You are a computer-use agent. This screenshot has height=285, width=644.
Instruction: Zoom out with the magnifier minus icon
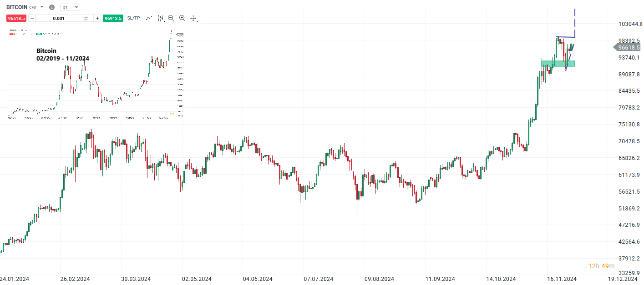click(171, 18)
